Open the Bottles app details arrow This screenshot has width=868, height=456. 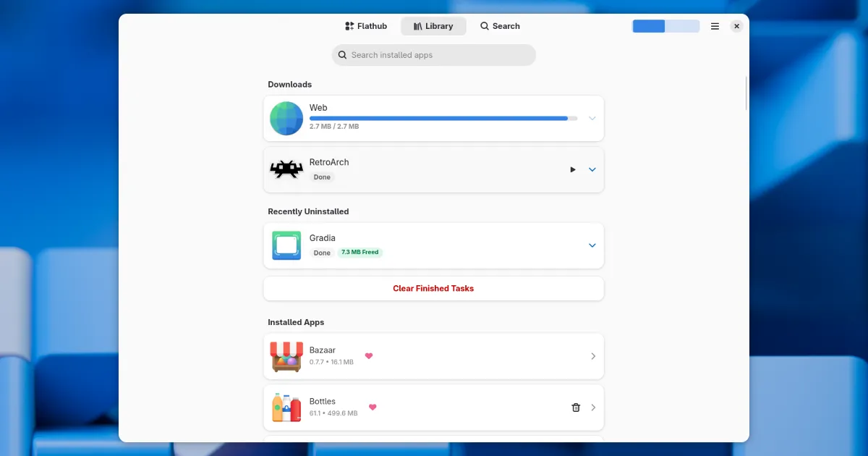point(593,408)
